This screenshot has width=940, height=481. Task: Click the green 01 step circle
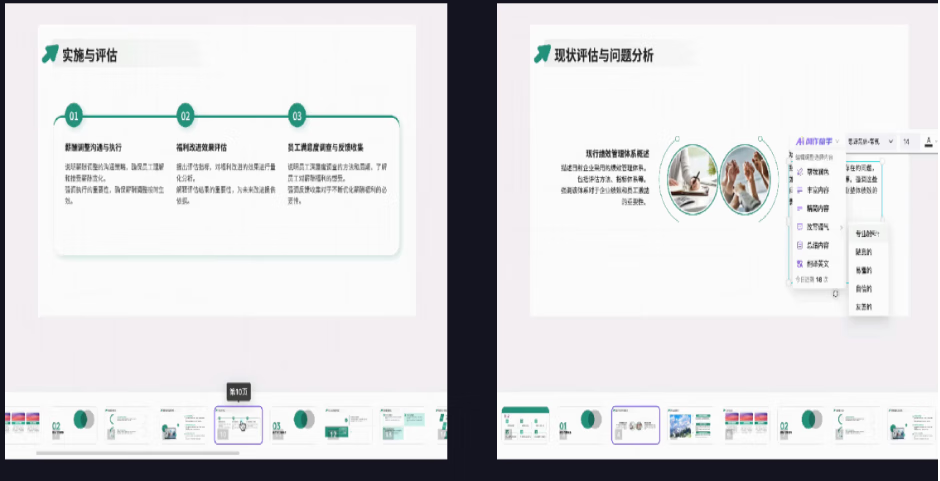[74, 117]
